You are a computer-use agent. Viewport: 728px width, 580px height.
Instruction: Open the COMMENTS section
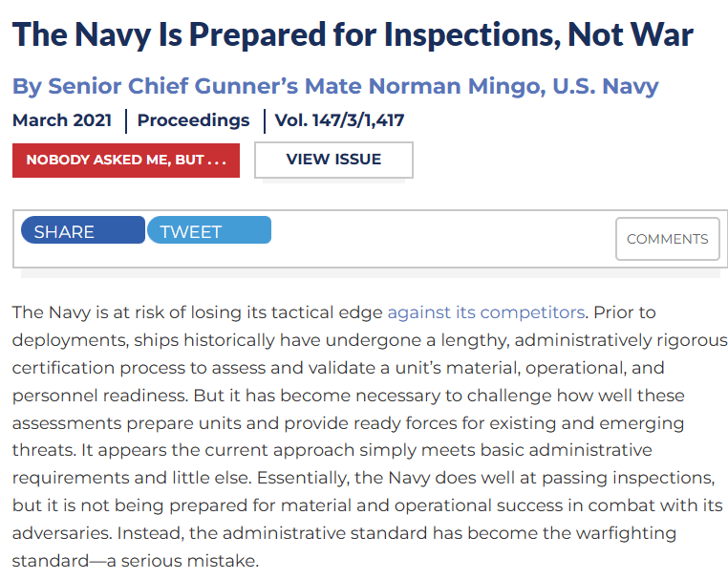[667, 239]
